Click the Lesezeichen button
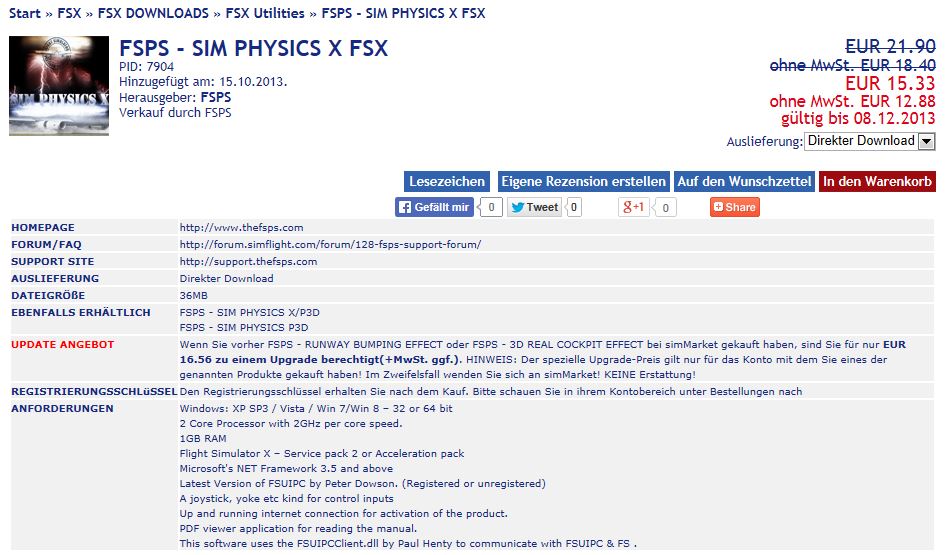This screenshot has height=555, width=947. [447, 181]
